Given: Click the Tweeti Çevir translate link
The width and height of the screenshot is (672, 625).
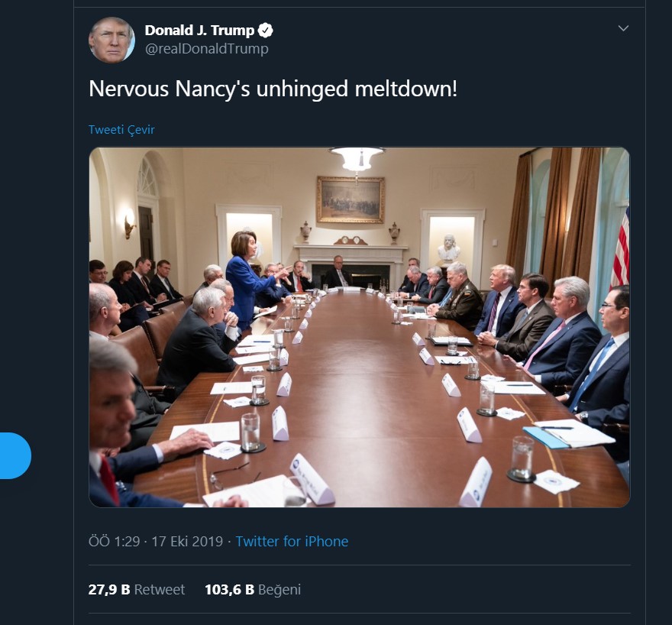Looking at the screenshot, I should click(x=121, y=129).
